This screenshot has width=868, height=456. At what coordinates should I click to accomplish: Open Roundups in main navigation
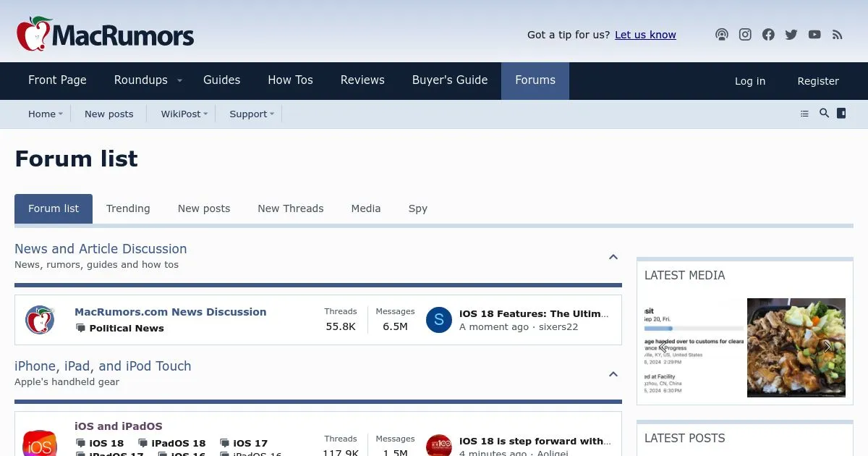click(140, 80)
